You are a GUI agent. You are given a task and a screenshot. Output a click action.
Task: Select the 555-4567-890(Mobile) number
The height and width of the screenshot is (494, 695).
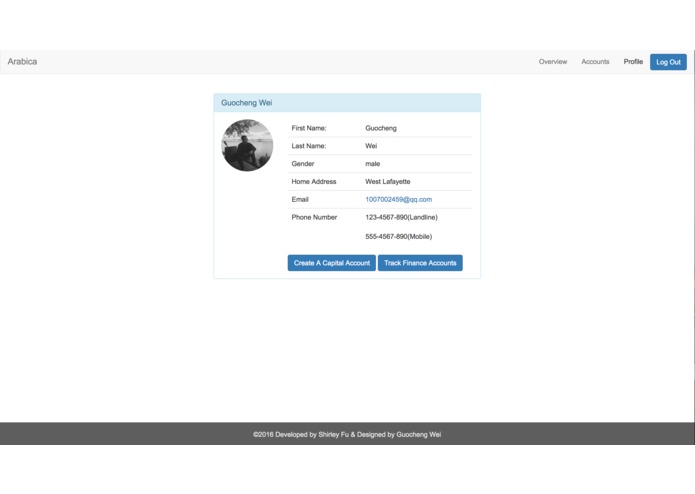[x=399, y=237]
